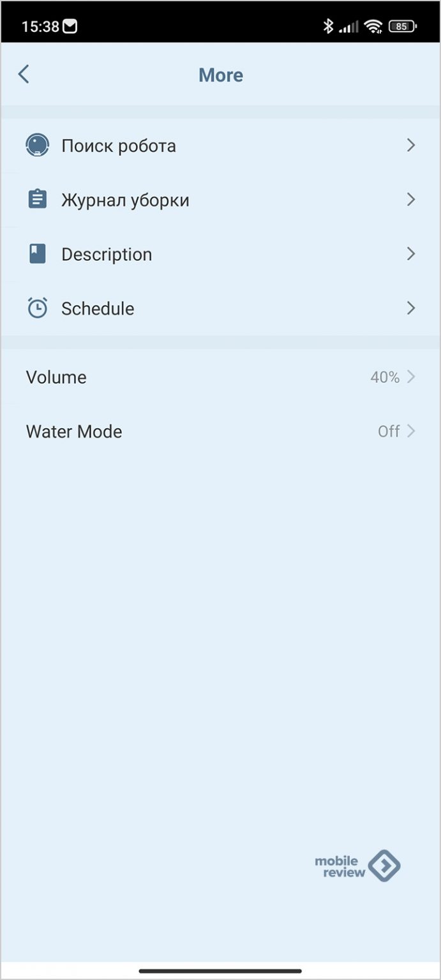Open the Журнал уборки chevron
This screenshot has width=441, height=980.
pos(411,200)
